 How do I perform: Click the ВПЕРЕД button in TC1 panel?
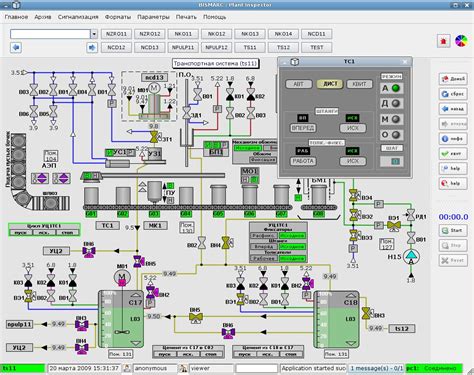click(303, 128)
